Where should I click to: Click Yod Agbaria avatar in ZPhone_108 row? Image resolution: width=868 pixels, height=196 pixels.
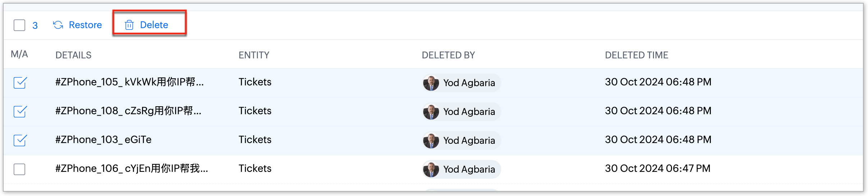[x=431, y=112]
